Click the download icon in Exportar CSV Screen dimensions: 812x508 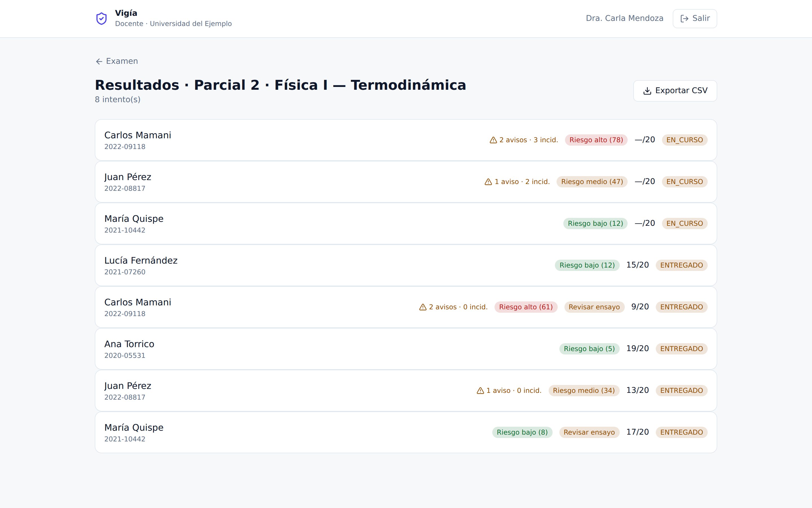pos(647,91)
